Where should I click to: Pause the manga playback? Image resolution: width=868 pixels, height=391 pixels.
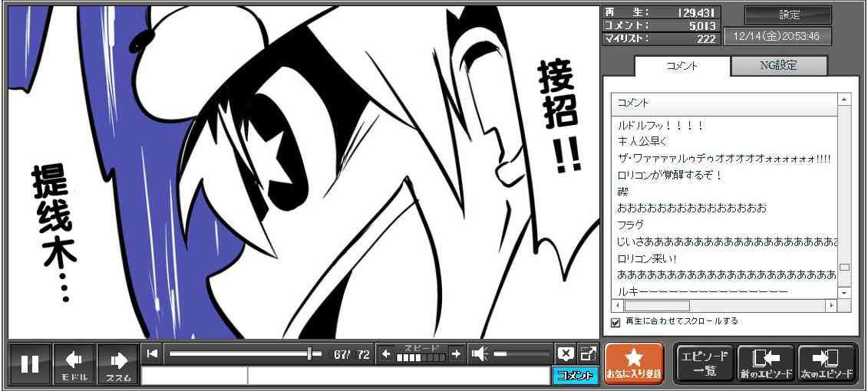(x=30, y=363)
